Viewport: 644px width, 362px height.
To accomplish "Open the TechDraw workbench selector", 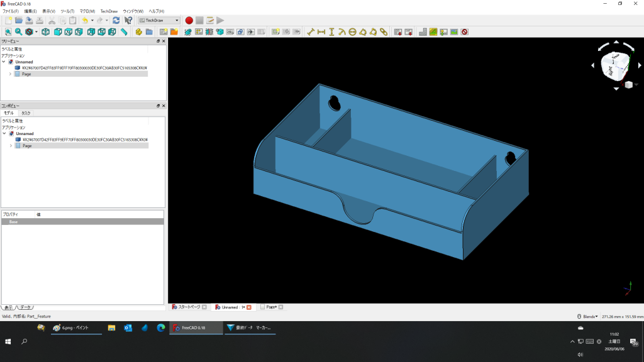I will pyautogui.click(x=159, y=21).
